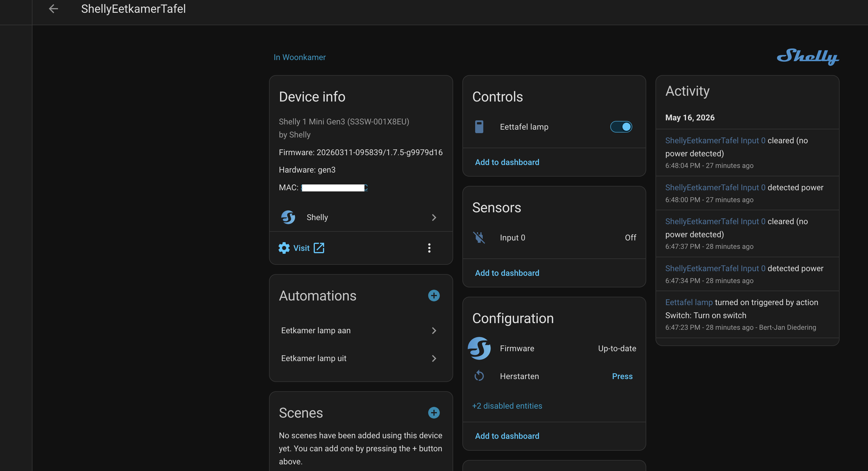
Task: Show the +2 disabled entities
Action: pyautogui.click(x=507, y=405)
